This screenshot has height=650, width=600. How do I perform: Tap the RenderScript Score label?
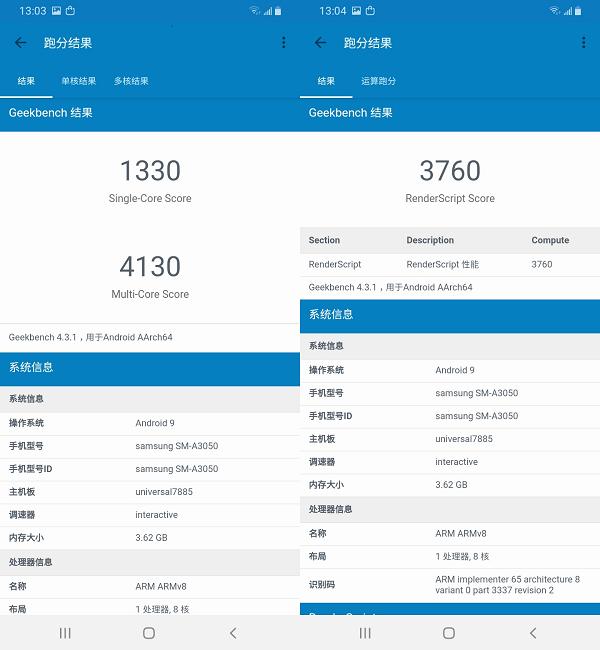pyautogui.click(x=450, y=199)
